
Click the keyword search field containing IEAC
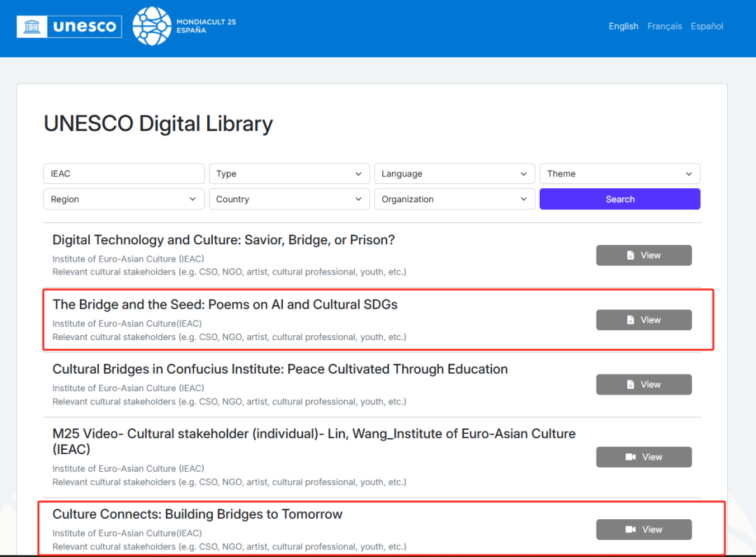point(124,174)
